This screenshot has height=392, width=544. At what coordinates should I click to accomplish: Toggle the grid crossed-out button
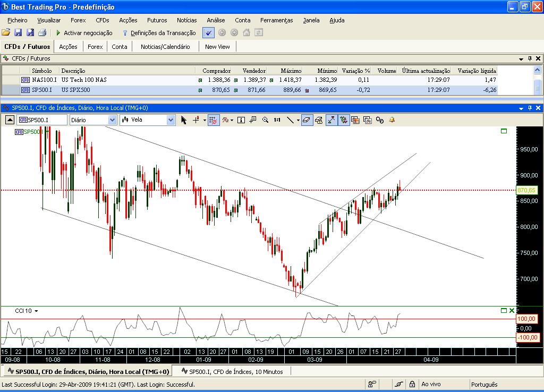[214, 120]
